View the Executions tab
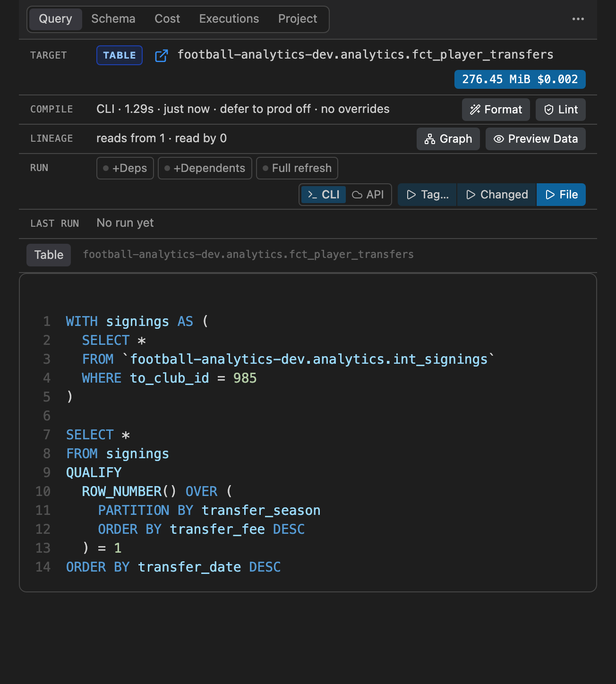616x684 pixels. pos(229,19)
